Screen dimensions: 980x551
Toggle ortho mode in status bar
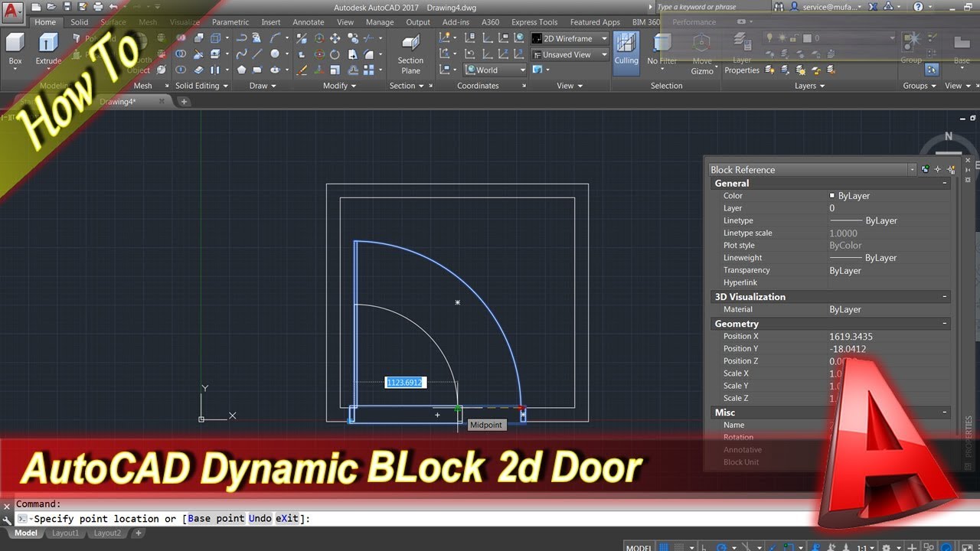705,547
